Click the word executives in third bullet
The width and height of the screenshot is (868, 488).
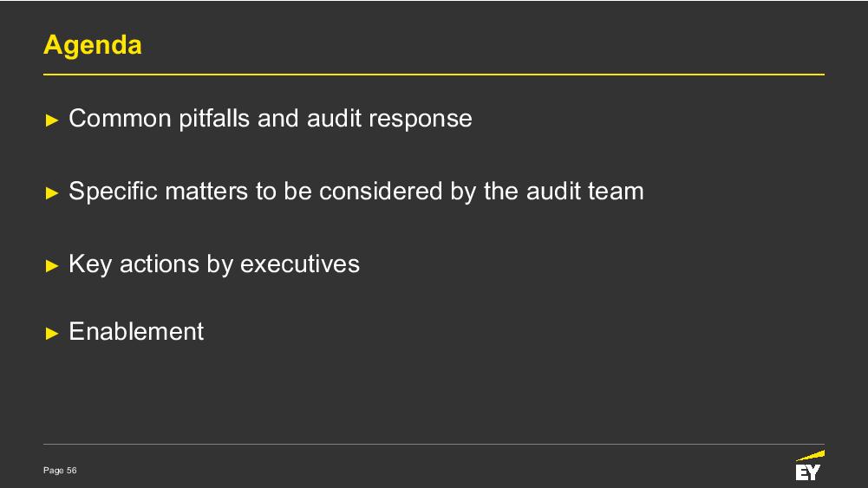300,264
